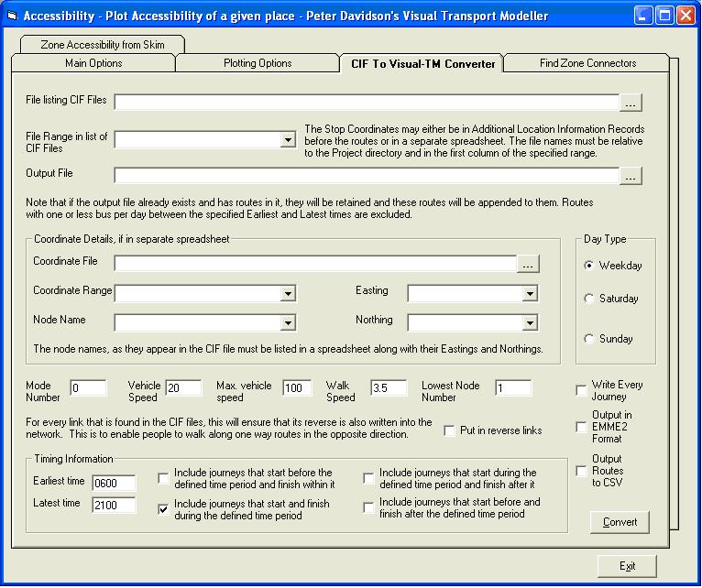
Task: Expand File Range in list dropdown
Action: (x=288, y=140)
